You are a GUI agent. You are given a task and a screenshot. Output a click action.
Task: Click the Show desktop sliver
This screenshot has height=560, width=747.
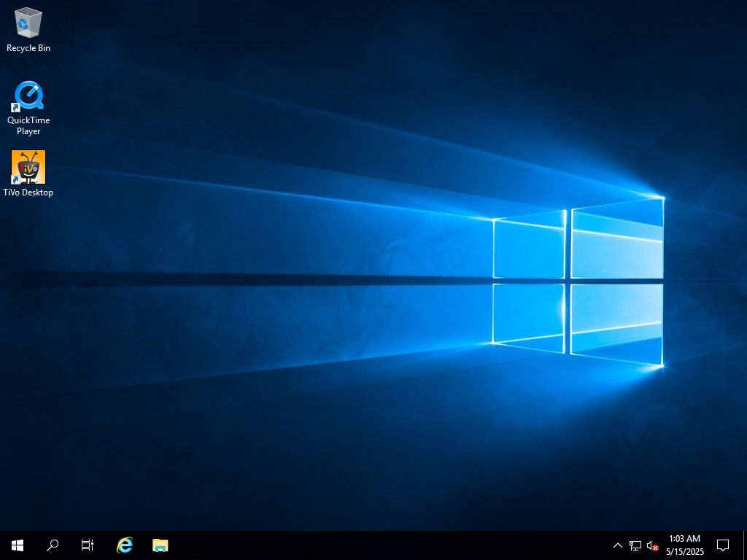coord(745,545)
